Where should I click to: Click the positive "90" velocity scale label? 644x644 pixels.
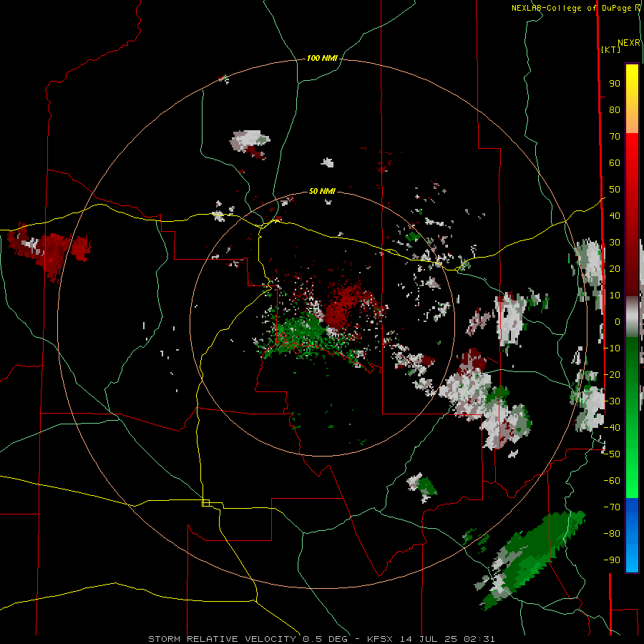click(615, 84)
